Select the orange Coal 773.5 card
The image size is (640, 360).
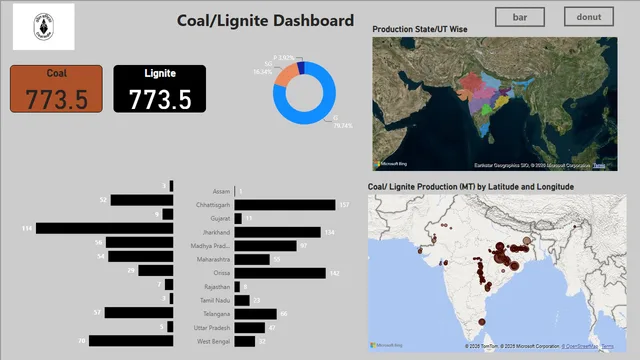click(x=56, y=89)
